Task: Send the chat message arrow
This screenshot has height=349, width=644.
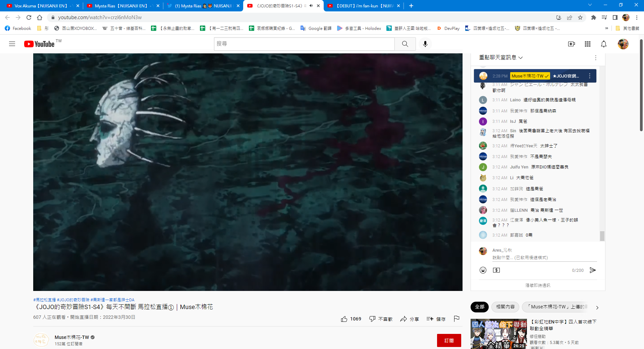Action: tap(593, 270)
